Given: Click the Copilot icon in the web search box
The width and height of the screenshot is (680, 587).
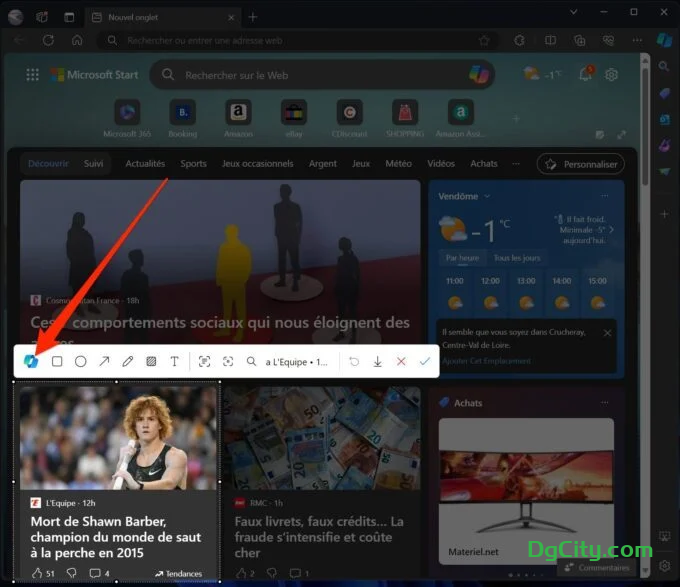Looking at the screenshot, I should coord(479,74).
